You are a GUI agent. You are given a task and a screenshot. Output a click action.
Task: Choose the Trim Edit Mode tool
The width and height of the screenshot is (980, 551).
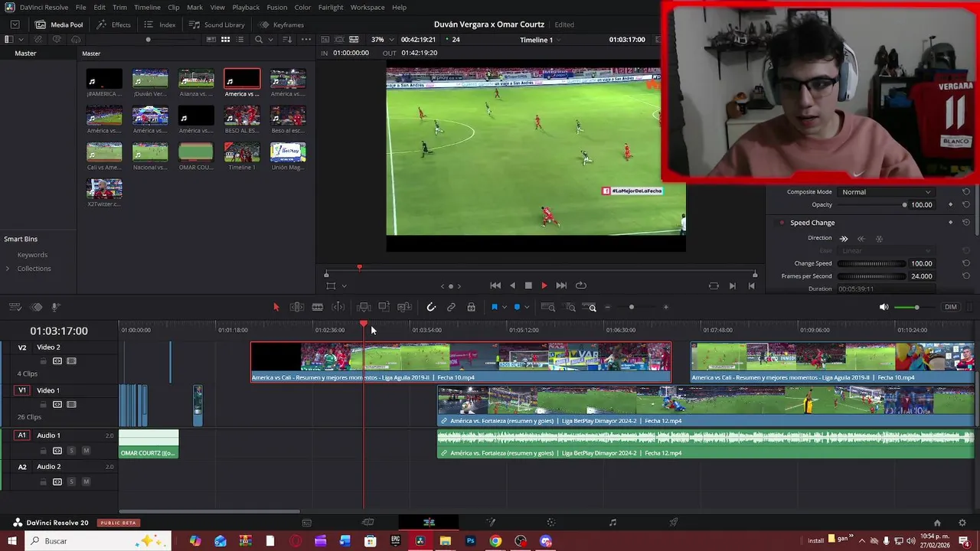[x=297, y=307]
